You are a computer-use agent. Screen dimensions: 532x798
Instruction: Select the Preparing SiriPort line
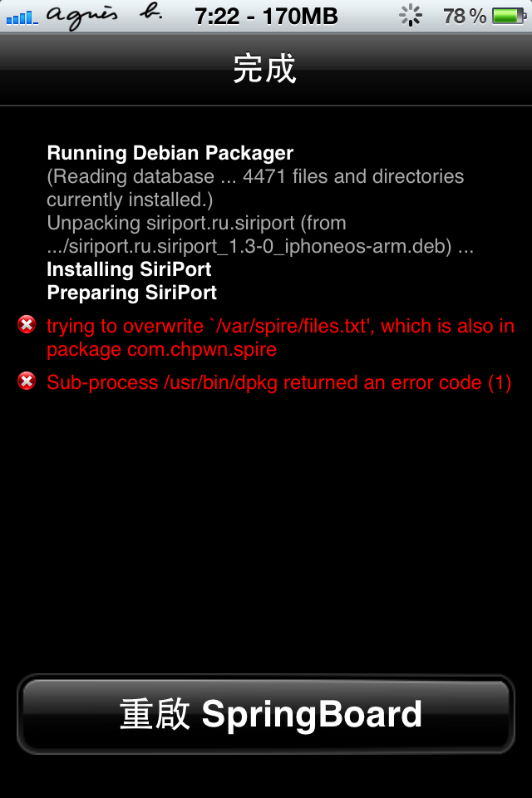[x=131, y=293]
